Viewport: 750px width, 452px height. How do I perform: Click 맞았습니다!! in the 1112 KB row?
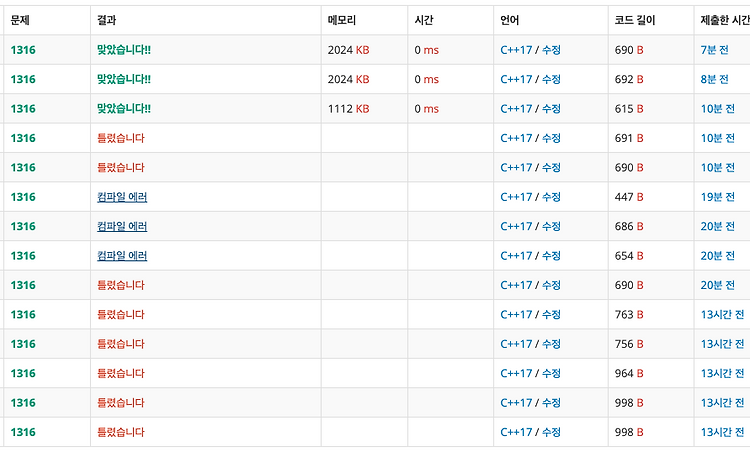click(124, 109)
